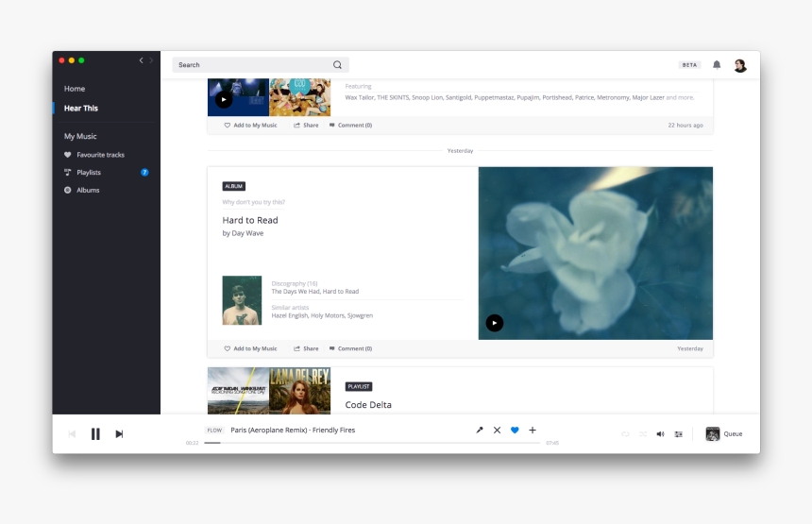Remove track with the X icon
This screenshot has width=812, height=524.
pos(498,430)
